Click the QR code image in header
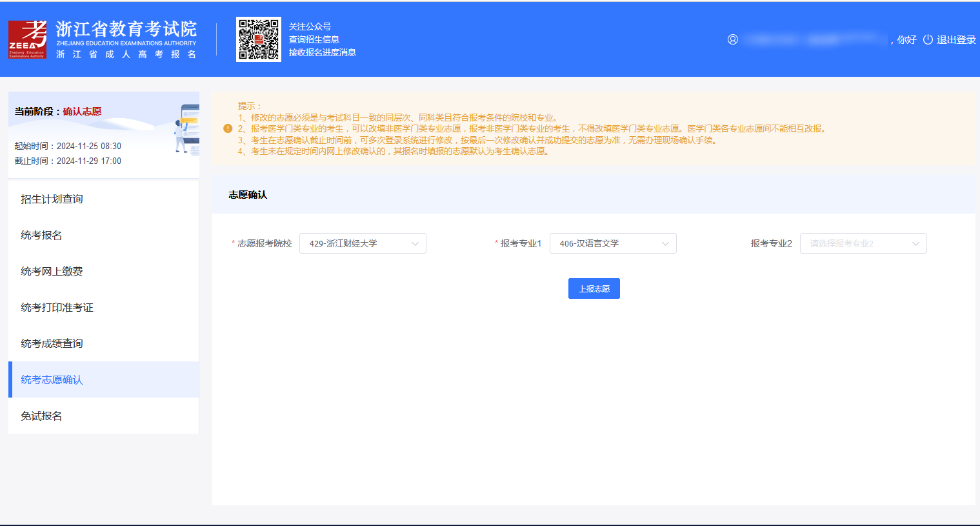Viewport: 980px width, 526px height. [x=258, y=39]
